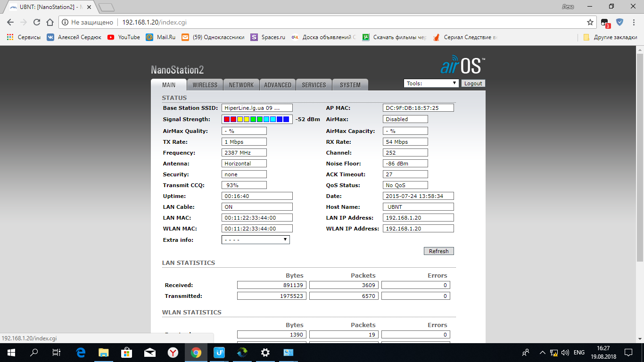This screenshot has height=362, width=644.
Task: Open the Сериал Следствие bookmark
Action: click(x=465, y=37)
